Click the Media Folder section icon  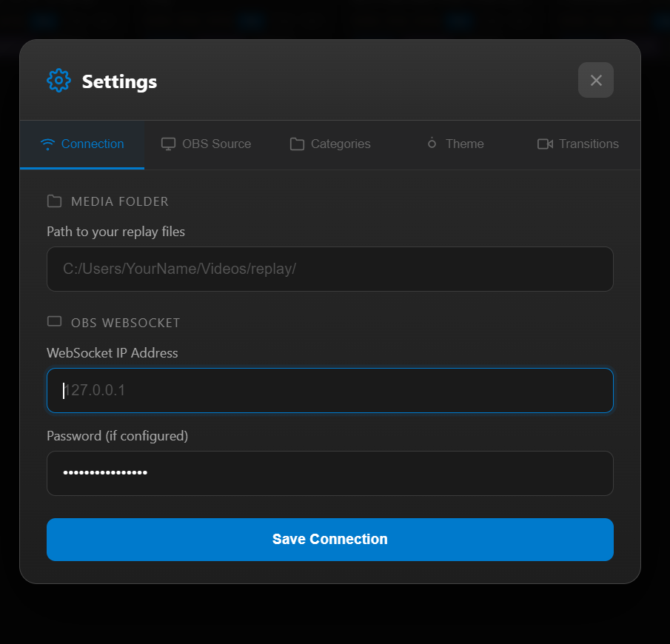[54, 201]
